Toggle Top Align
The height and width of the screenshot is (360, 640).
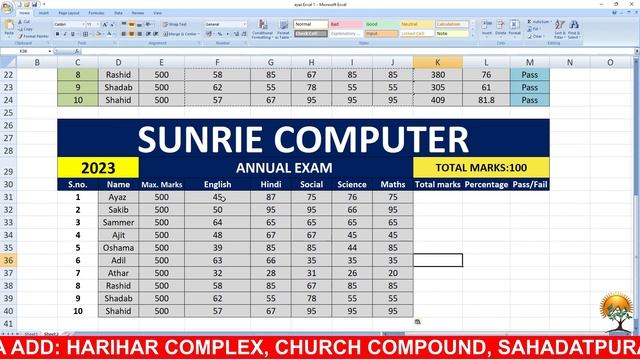(124, 24)
